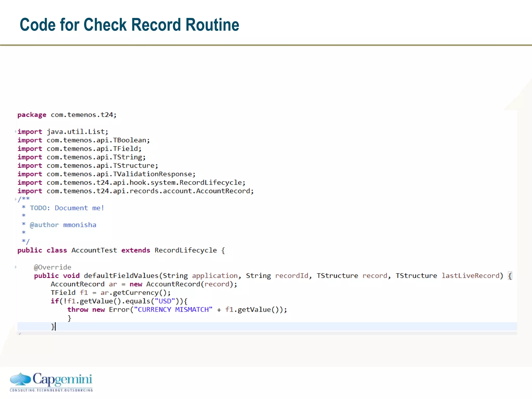Click the import TString line
The image size is (532, 399).
pos(82,157)
